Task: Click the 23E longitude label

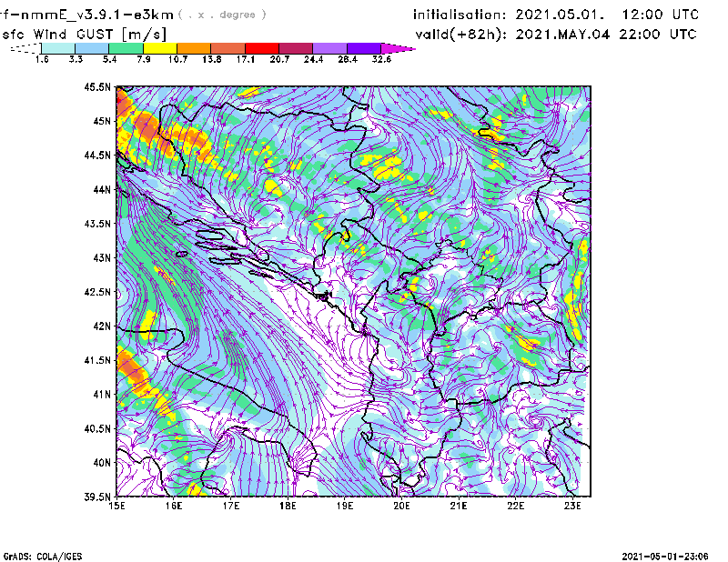Action: point(572,506)
